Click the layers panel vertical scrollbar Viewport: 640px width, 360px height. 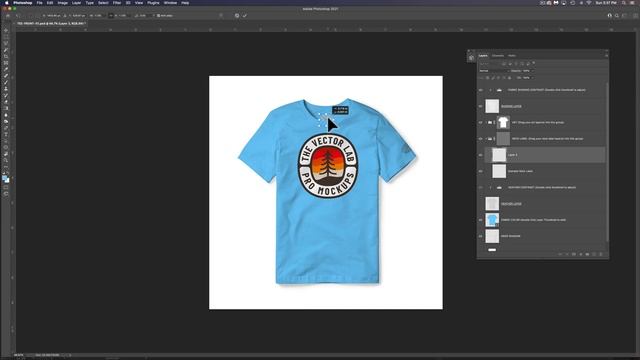tap(607, 161)
